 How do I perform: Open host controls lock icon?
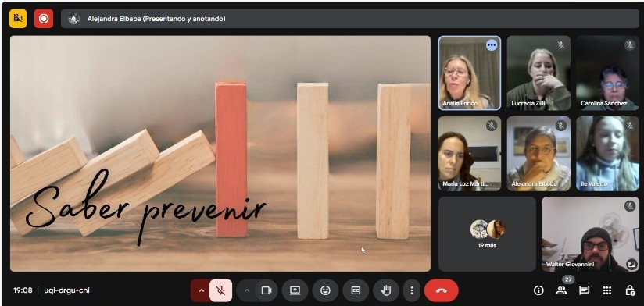630,290
